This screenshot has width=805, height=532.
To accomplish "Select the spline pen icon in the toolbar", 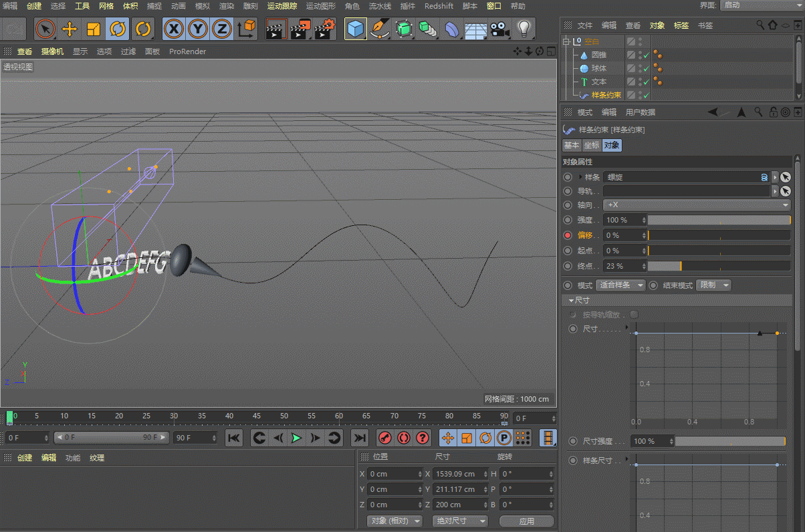I will click(378, 29).
